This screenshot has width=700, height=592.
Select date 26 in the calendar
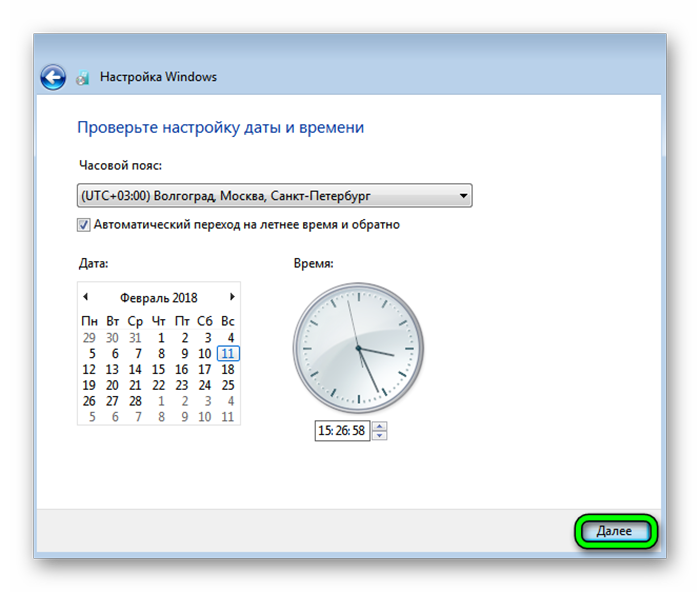89,401
